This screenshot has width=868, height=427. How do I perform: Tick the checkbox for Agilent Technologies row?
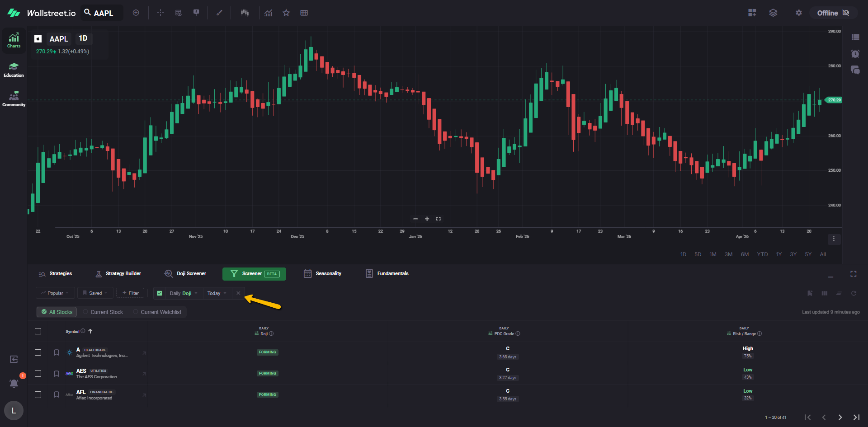tap(38, 352)
